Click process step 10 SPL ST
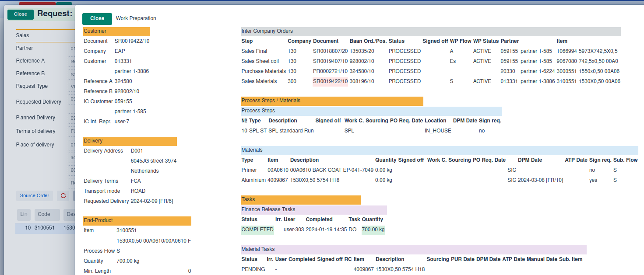Screen dimensions: 644x275 click(254, 131)
